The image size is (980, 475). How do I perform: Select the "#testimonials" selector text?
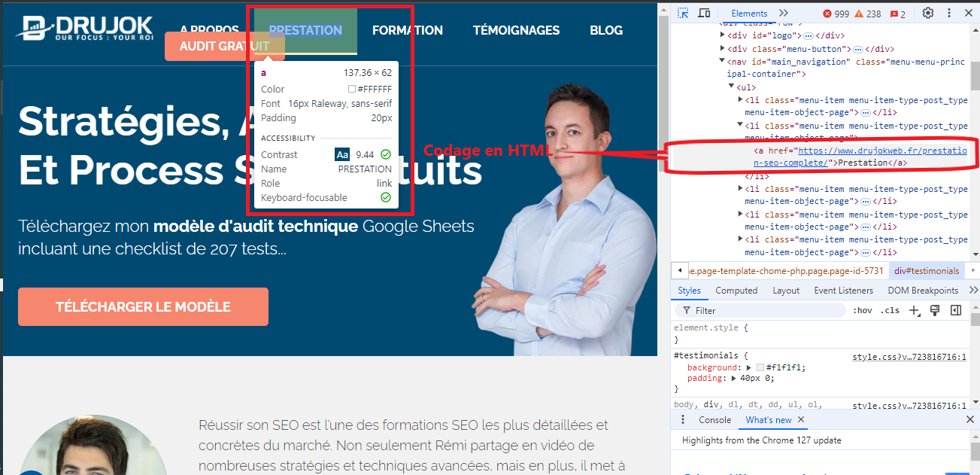point(705,356)
